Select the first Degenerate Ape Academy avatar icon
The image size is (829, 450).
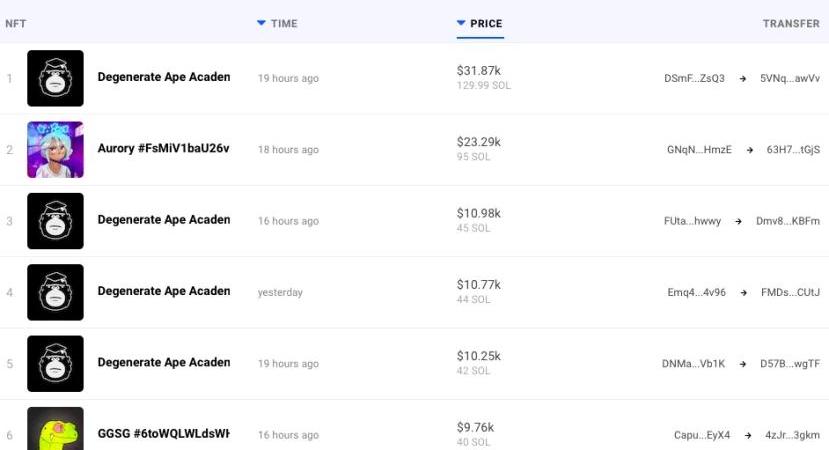pyautogui.click(x=56, y=78)
